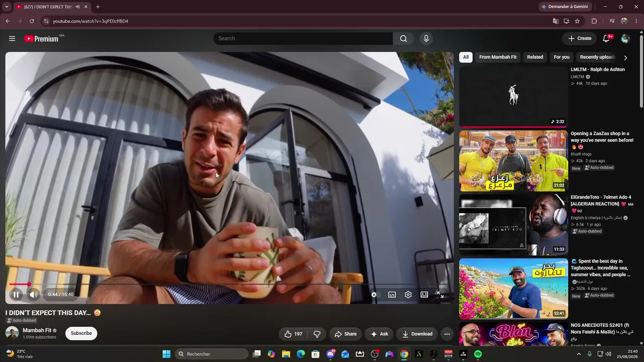The image size is (644, 362).
Task: Go to YouTube Premium home logo
Action: click(x=42, y=39)
